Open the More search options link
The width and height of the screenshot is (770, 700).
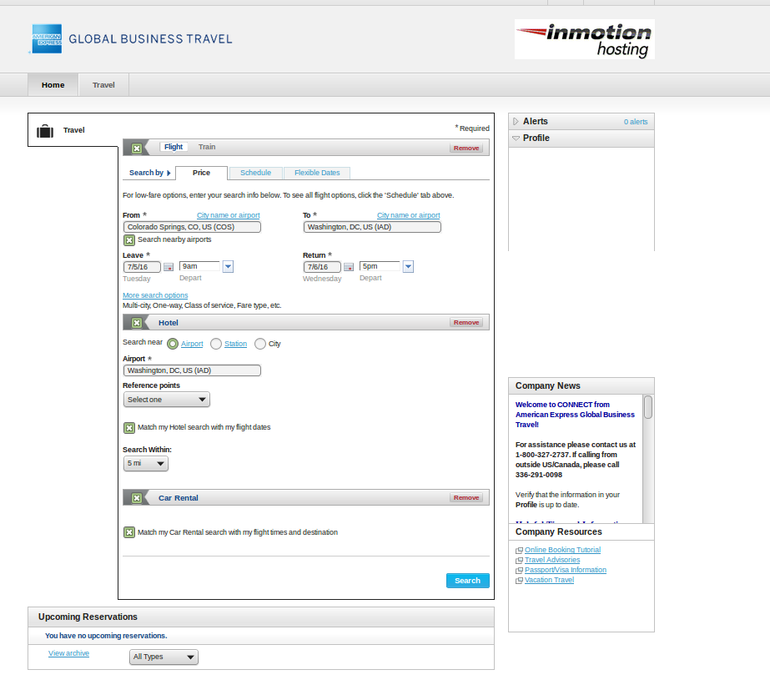(155, 295)
